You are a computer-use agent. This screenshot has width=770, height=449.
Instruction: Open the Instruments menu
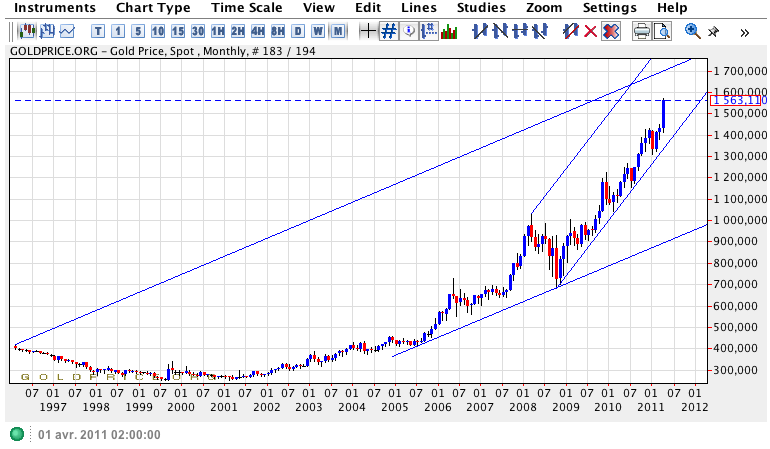[x=55, y=8]
